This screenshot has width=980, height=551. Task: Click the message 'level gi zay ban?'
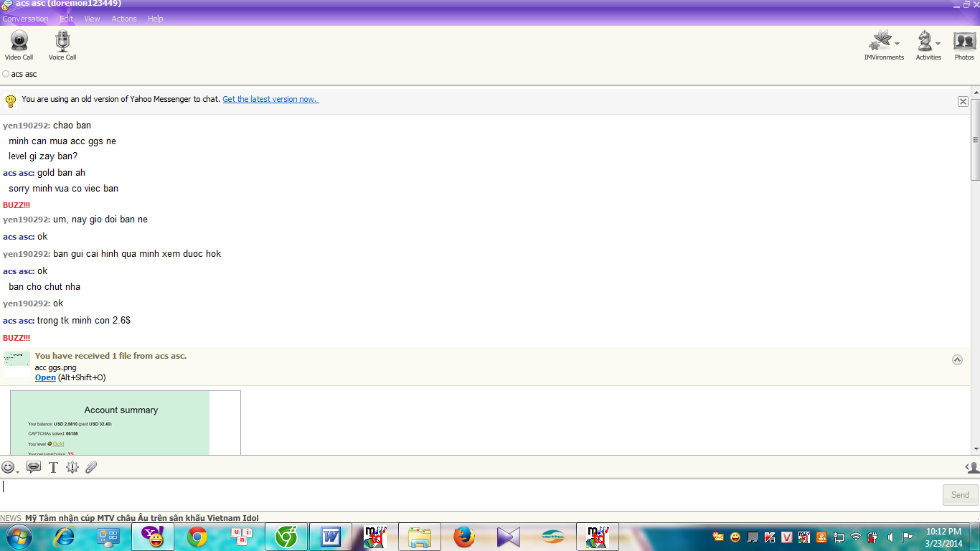43,156
